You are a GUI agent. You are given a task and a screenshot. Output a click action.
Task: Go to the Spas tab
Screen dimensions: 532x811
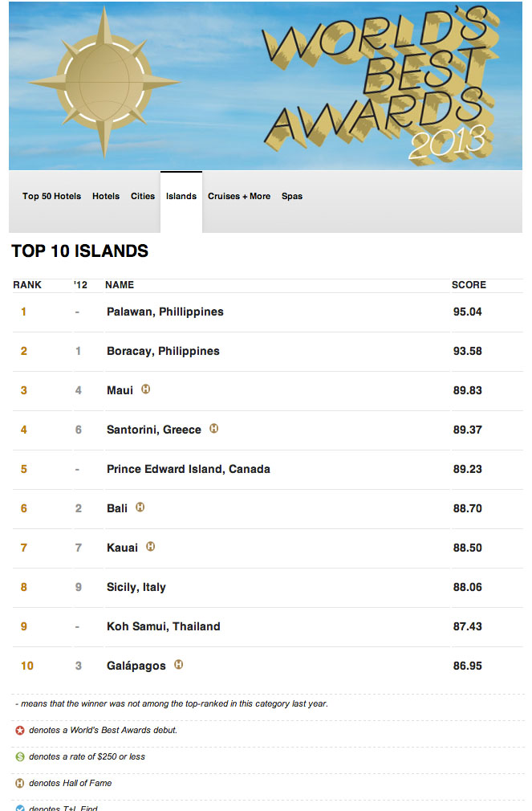[x=292, y=196]
